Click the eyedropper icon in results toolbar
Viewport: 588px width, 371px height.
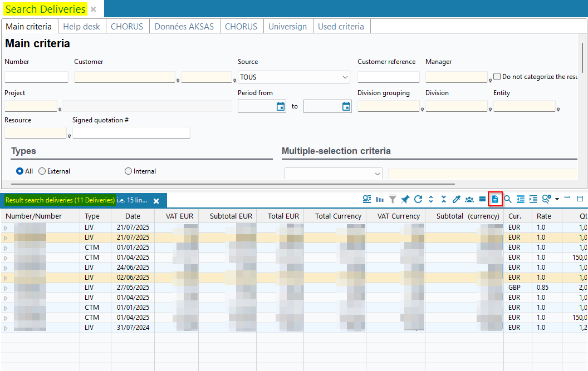coord(457,199)
